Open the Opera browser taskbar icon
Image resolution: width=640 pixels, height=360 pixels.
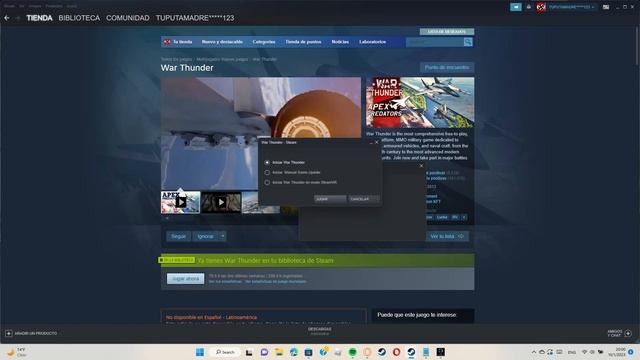396,352
